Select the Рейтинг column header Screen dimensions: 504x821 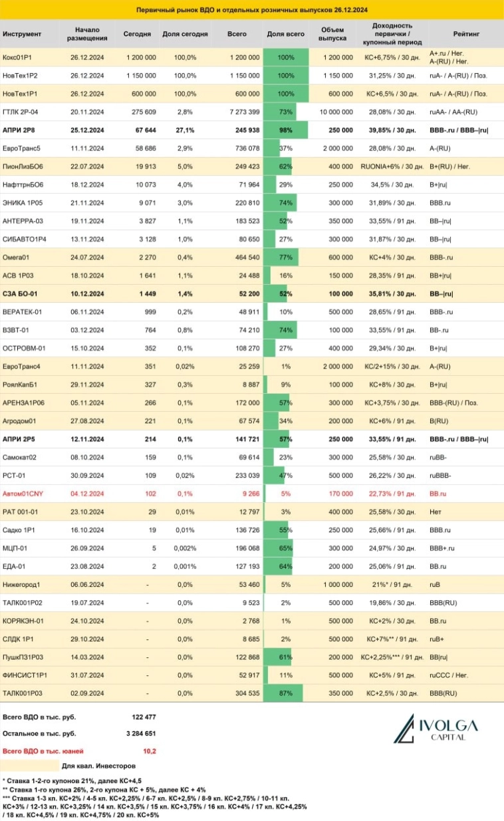point(465,33)
